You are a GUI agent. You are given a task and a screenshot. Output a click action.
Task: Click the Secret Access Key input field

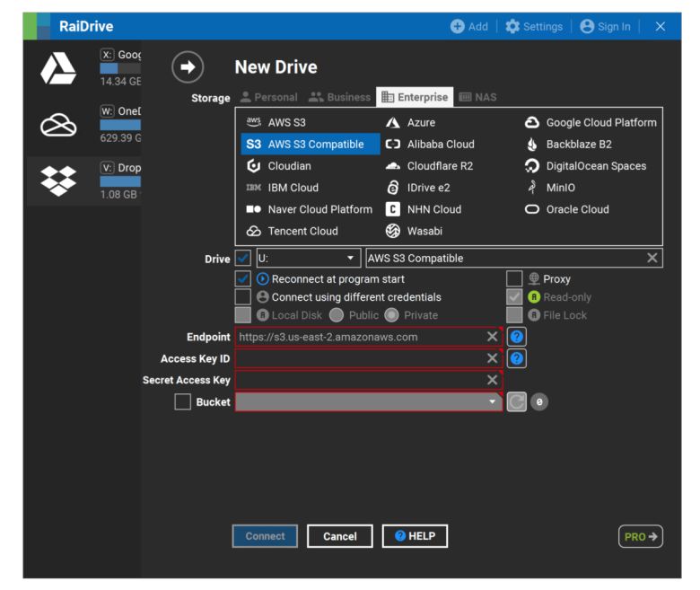point(361,380)
